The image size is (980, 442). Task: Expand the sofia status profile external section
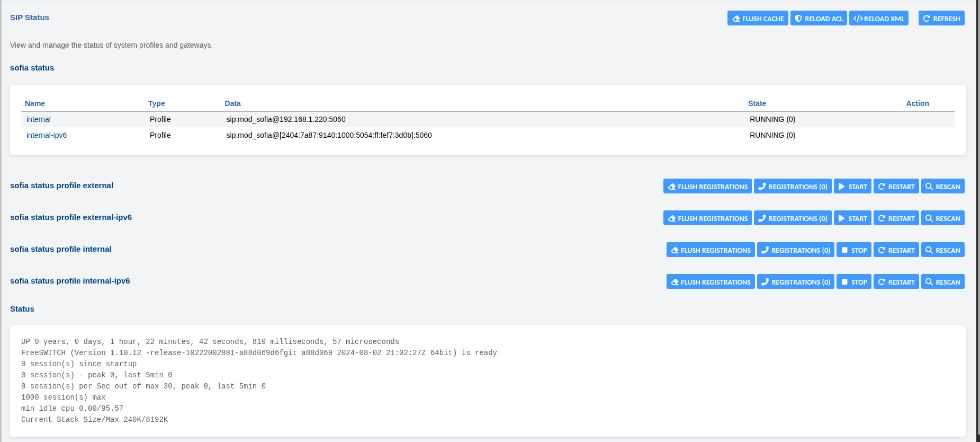pos(61,185)
